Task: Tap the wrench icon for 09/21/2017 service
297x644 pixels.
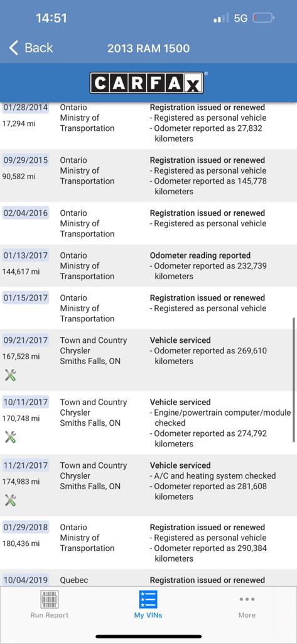Action: coord(10,375)
